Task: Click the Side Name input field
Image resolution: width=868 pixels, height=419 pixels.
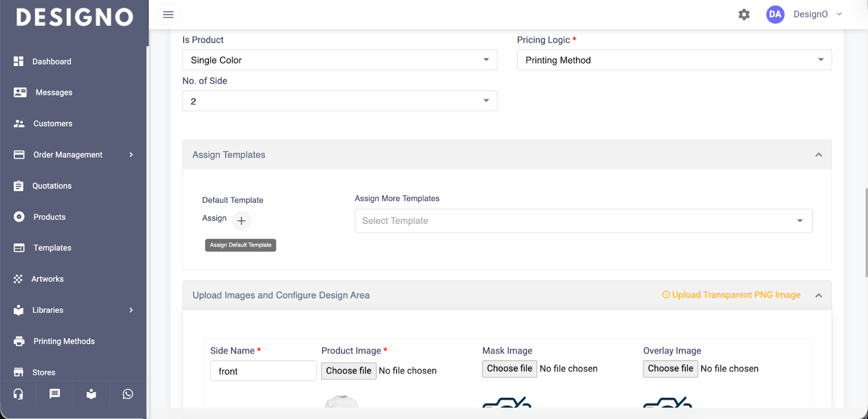Action: [x=263, y=371]
